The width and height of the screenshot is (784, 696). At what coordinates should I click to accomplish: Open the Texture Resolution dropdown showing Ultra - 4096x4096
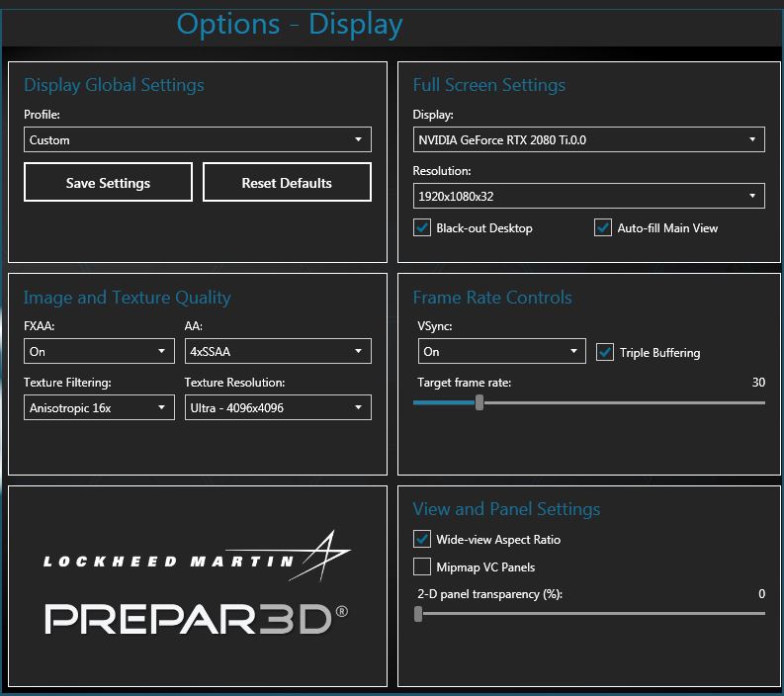[278, 407]
